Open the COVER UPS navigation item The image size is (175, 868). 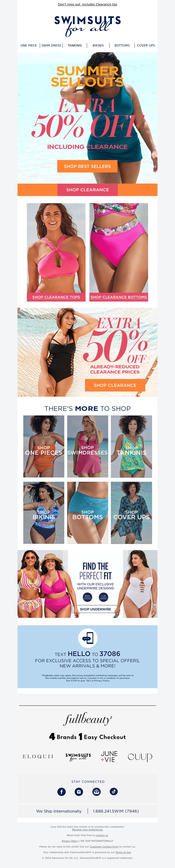[146, 45]
